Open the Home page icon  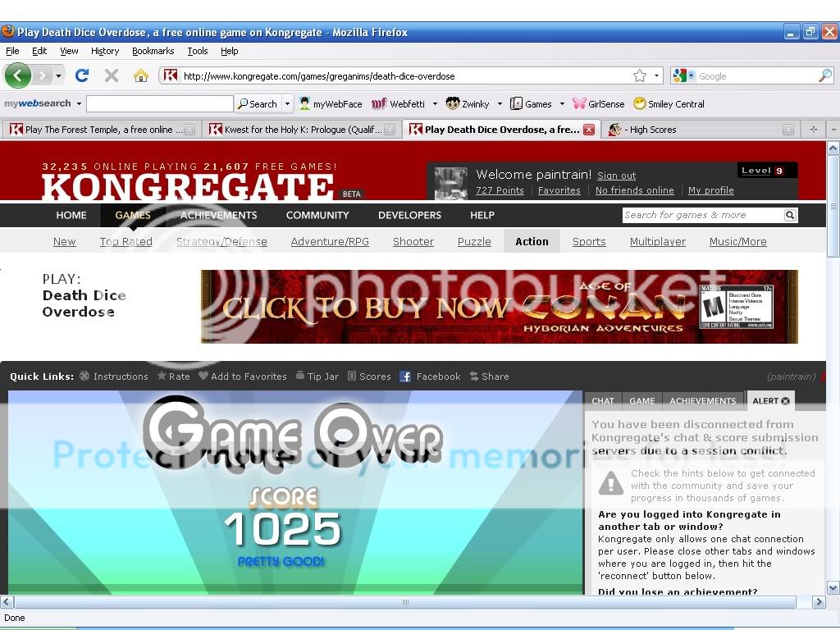pos(141,75)
